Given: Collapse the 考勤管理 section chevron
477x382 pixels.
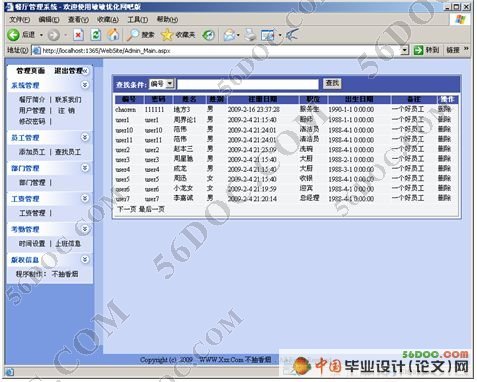Looking at the screenshot, I should (x=85, y=229).
